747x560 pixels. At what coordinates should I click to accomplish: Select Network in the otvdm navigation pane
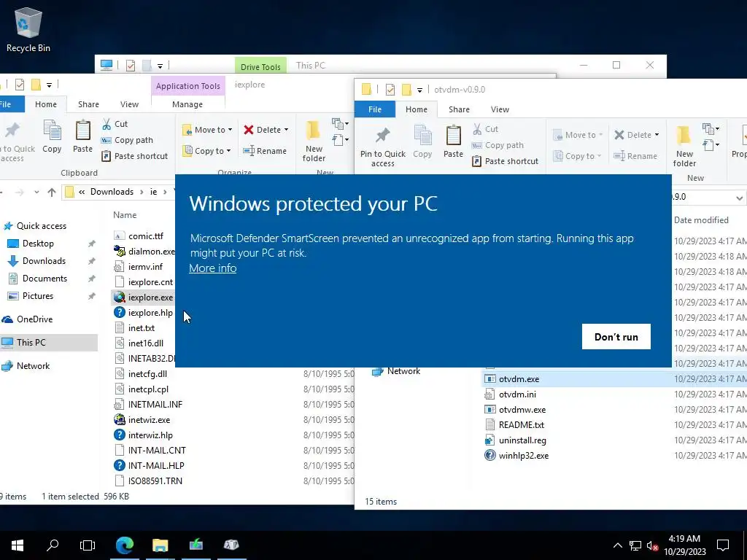[x=403, y=371]
